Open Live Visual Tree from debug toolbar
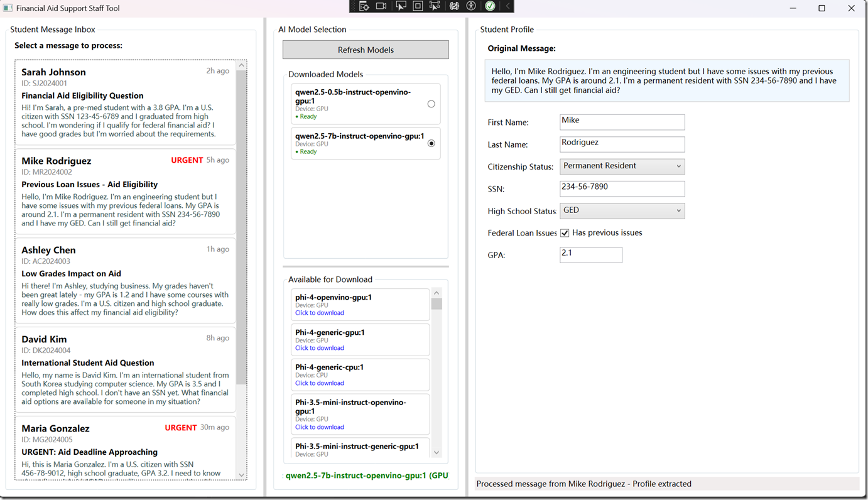The image size is (868, 500). pos(364,6)
